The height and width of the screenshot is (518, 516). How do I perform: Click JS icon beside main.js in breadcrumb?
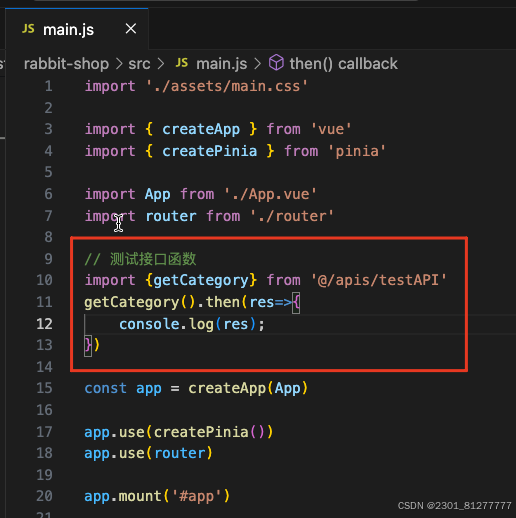point(182,63)
